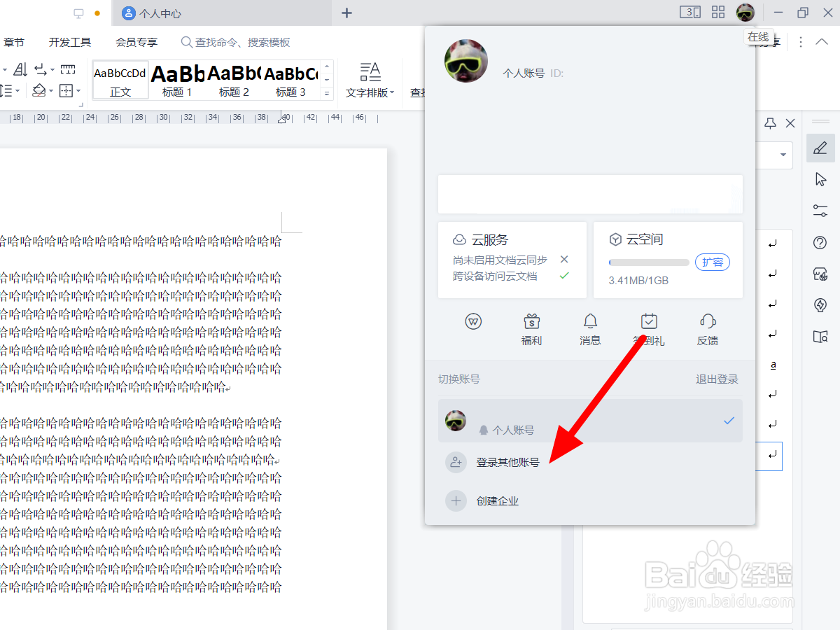Pin the right panel with the pushpin icon
840x630 pixels.
click(x=770, y=122)
